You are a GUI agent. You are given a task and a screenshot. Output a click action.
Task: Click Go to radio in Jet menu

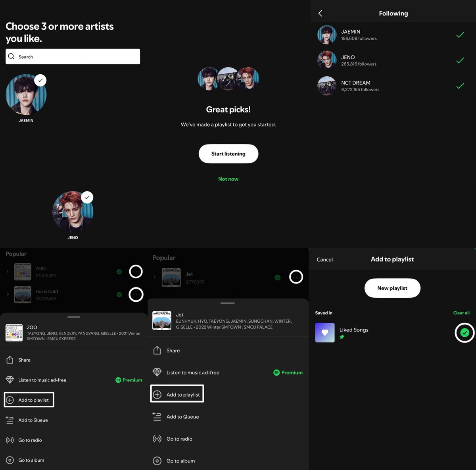pos(179,439)
